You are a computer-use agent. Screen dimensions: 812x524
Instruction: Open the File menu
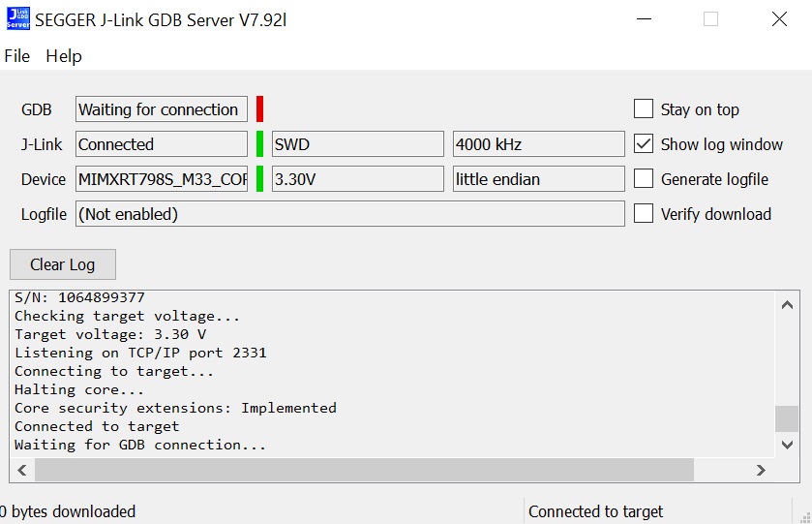(x=17, y=56)
